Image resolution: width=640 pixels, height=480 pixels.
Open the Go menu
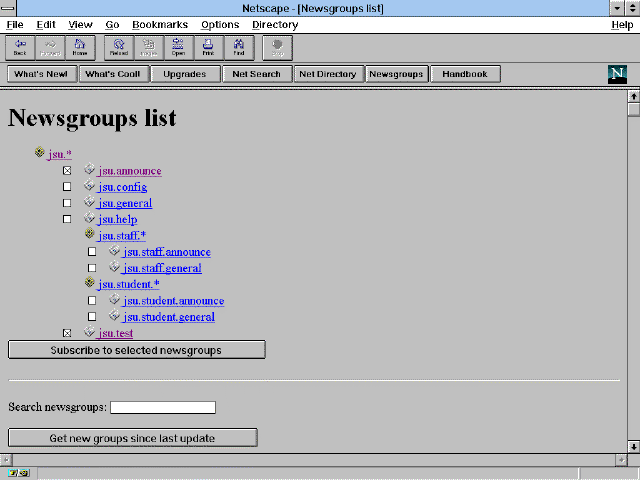coord(112,25)
